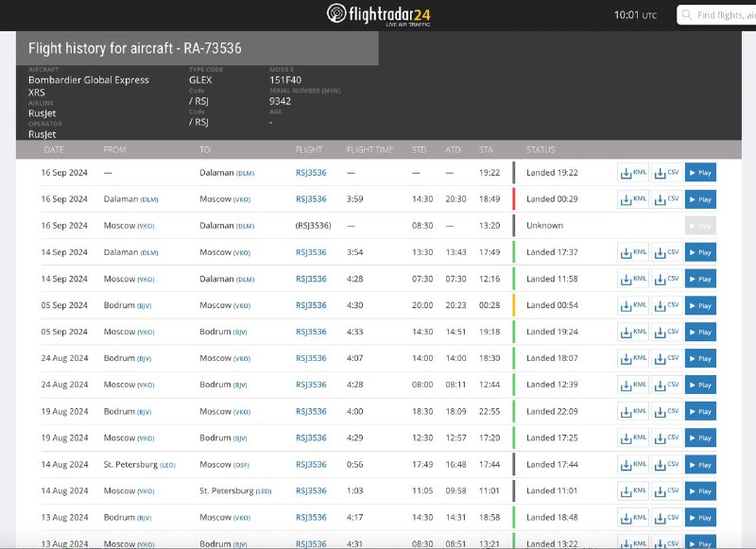Click Mode S value 151F40
Image resolution: width=756 pixels, height=549 pixels.
click(285, 80)
